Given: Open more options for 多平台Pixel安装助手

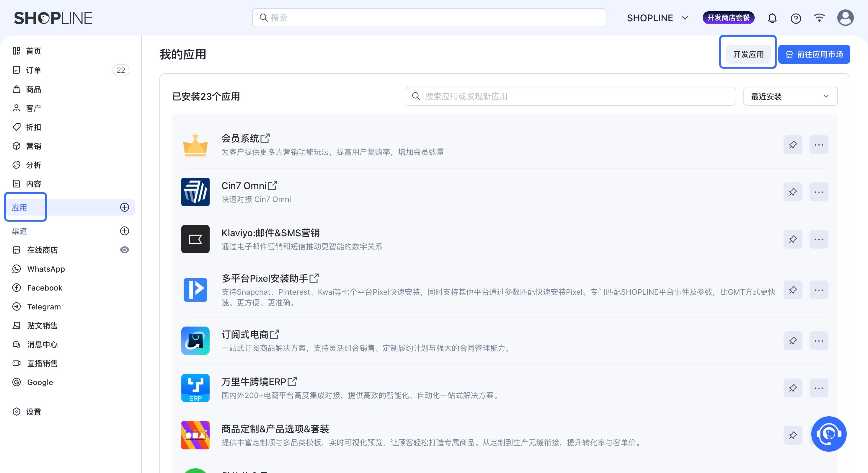Looking at the screenshot, I should pos(819,290).
